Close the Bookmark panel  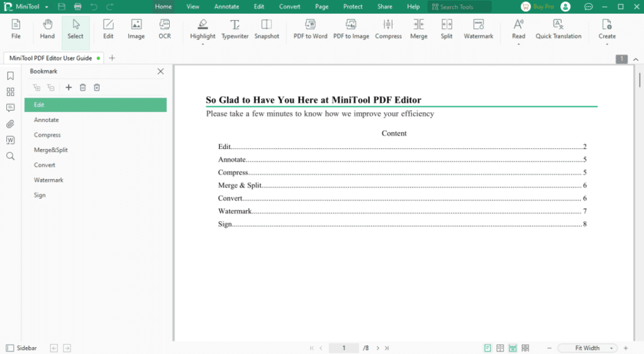tap(160, 71)
